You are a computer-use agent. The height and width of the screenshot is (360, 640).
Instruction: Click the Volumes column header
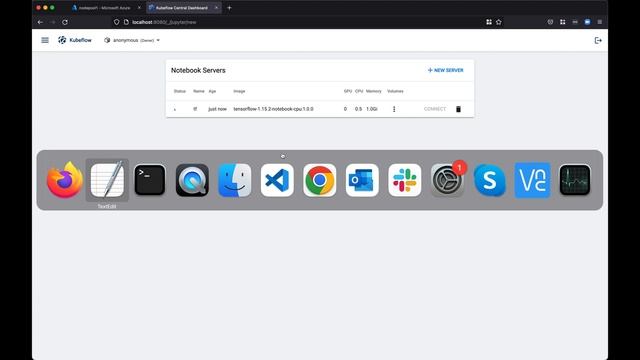tap(395, 91)
